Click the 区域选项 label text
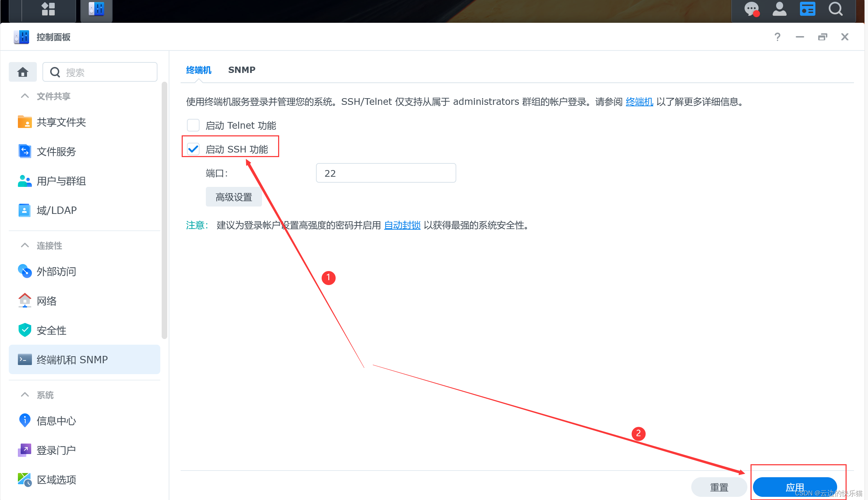 (x=56, y=480)
